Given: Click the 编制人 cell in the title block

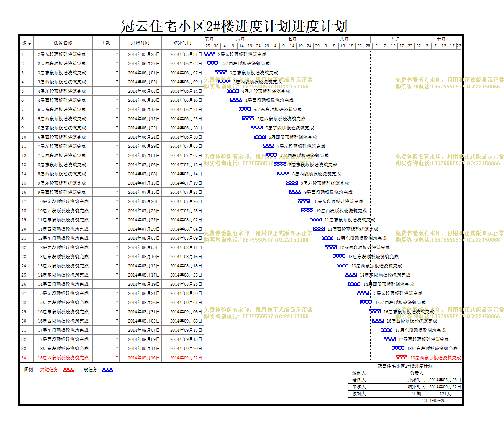Looking at the screenshot, I should (x=359, y=373).
